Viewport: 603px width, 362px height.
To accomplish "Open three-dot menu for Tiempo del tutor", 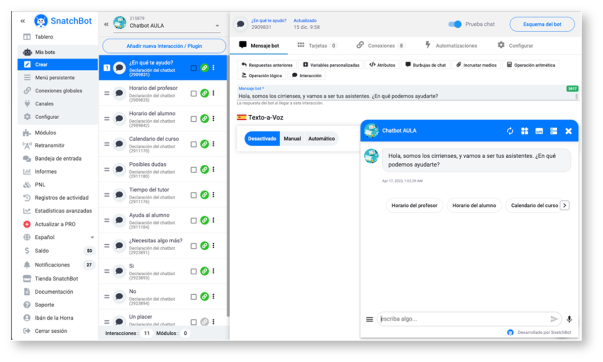I will 213,195.
